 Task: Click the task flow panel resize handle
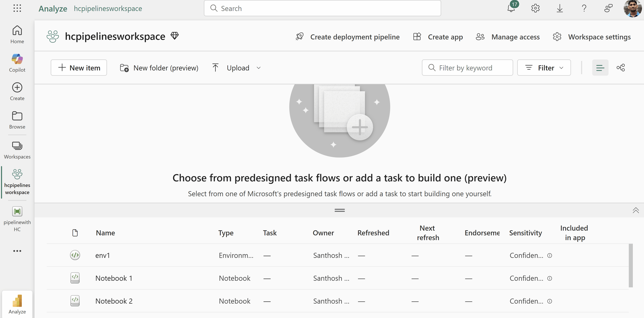(340, 210)
